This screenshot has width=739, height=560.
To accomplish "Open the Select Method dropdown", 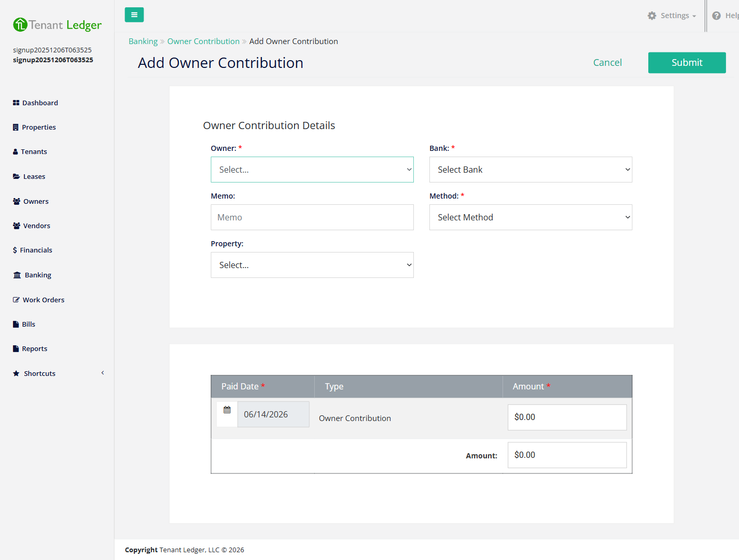I will (531, 217).
